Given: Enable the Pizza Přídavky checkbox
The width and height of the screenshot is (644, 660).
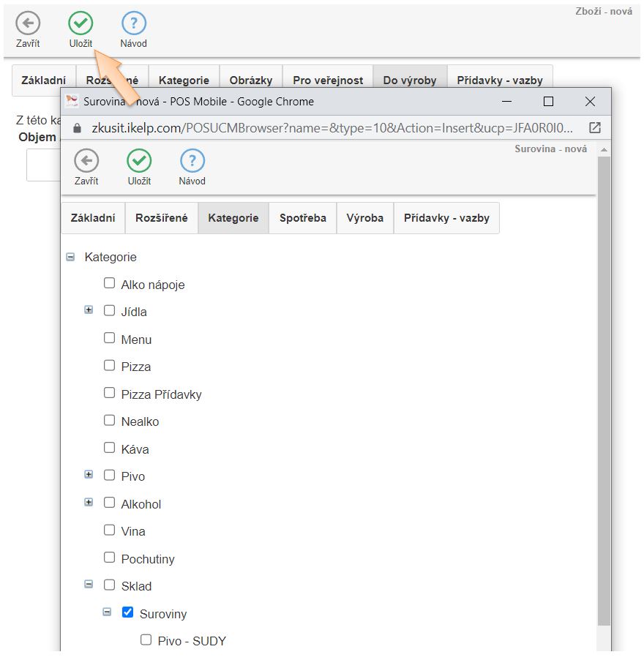Looking at the screenshot, I should click(x=109, y=393).
